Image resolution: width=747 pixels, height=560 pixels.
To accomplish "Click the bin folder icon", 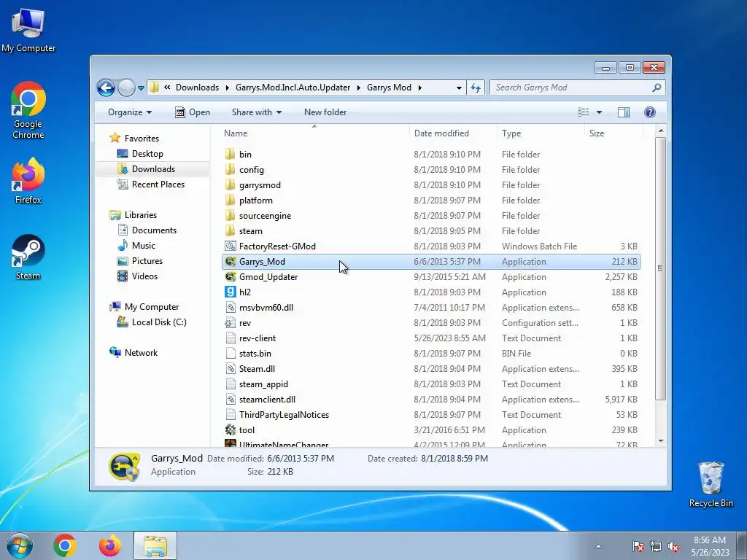I will 231,155.
